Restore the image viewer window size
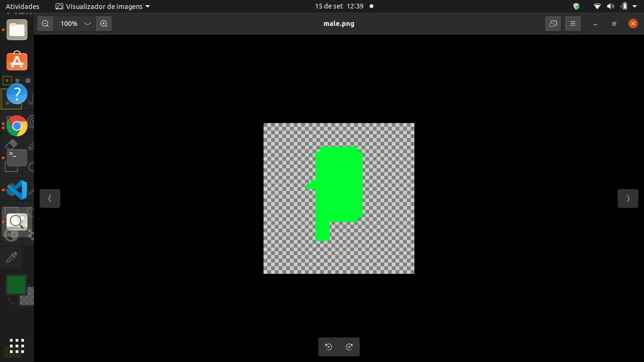Image resolution: width=644 pixels, height=362 pixels. [614, 24]
